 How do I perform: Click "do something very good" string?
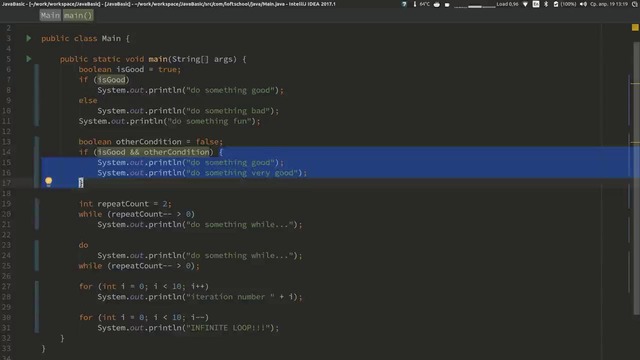242,173
